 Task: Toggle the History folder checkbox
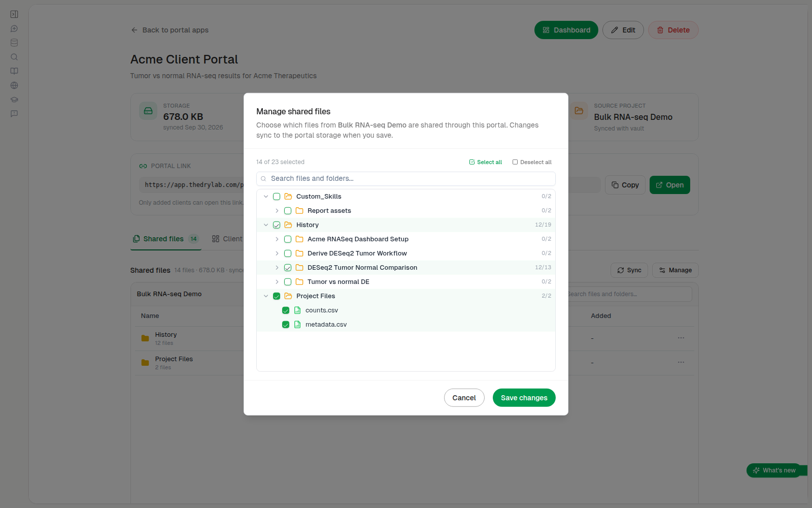coord(277,225)
